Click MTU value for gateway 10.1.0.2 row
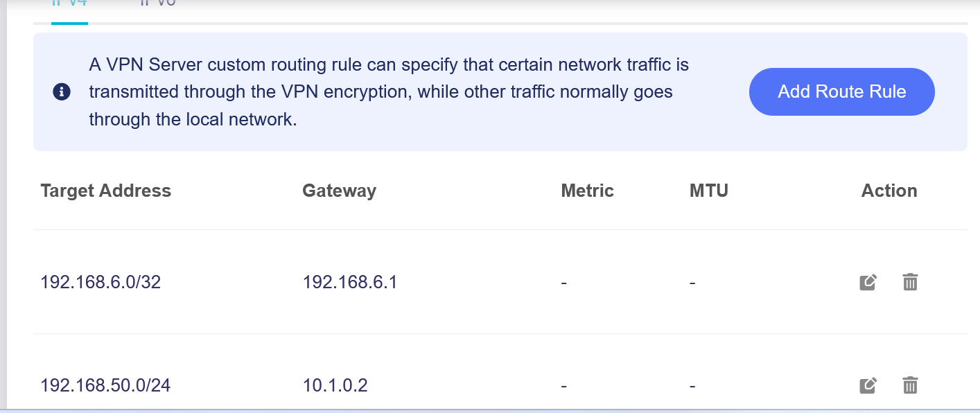The height and width of the screenshot is (413, 980). pos(692,385)
